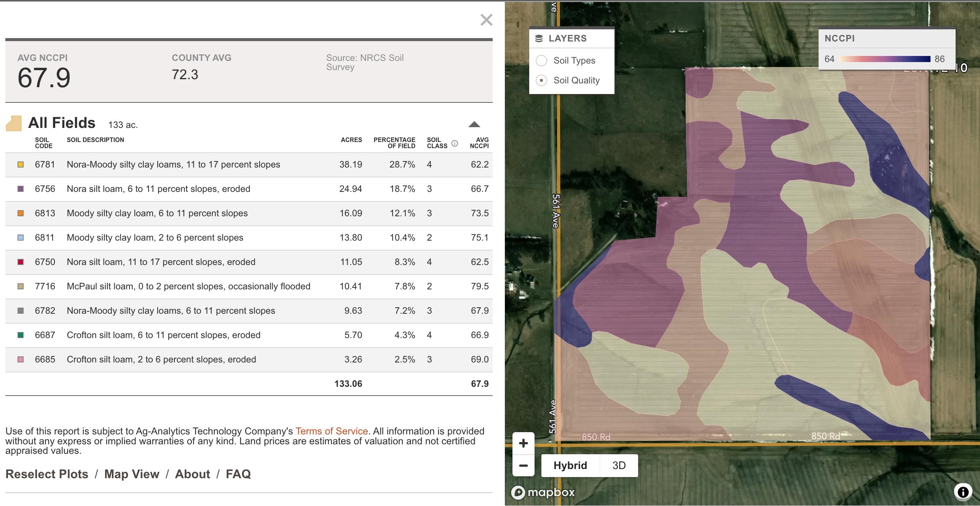Zoom out on the map

click(524, 465)
